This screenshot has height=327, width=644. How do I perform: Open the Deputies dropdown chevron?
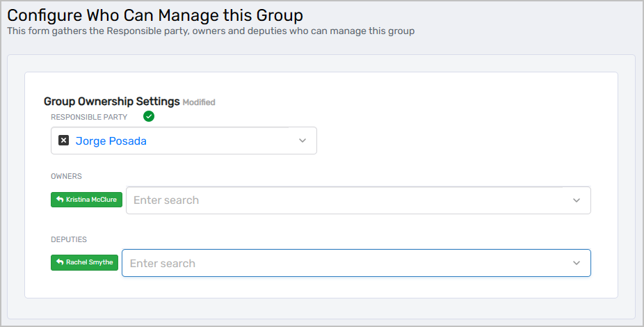pos(576,263)
